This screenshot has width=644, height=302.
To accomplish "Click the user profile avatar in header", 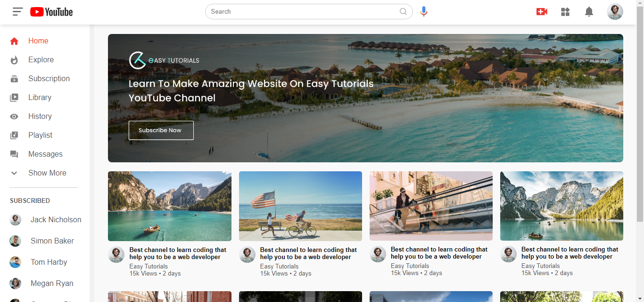I will pos(615,12).
